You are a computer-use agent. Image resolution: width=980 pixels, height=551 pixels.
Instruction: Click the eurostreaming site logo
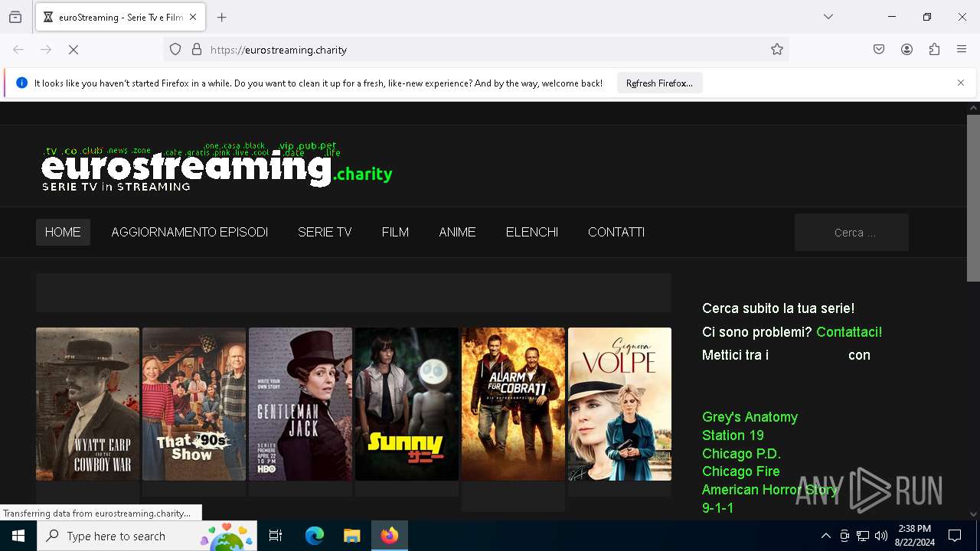click(x=217, y=166)
